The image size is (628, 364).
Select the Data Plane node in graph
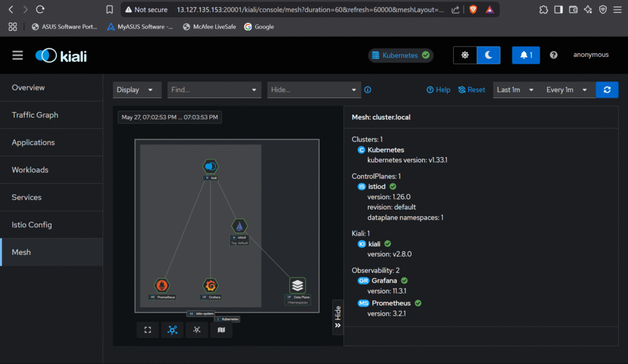tap(297, 286)
